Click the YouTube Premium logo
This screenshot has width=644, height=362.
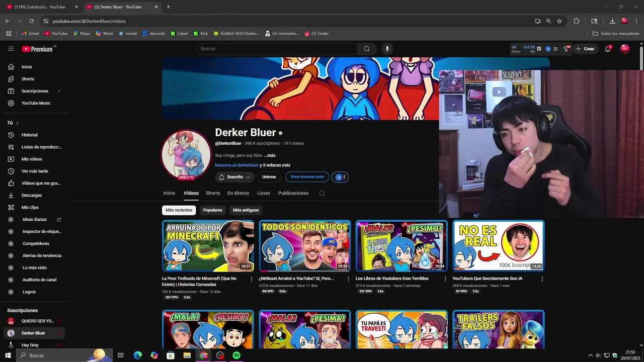point(37,49)
